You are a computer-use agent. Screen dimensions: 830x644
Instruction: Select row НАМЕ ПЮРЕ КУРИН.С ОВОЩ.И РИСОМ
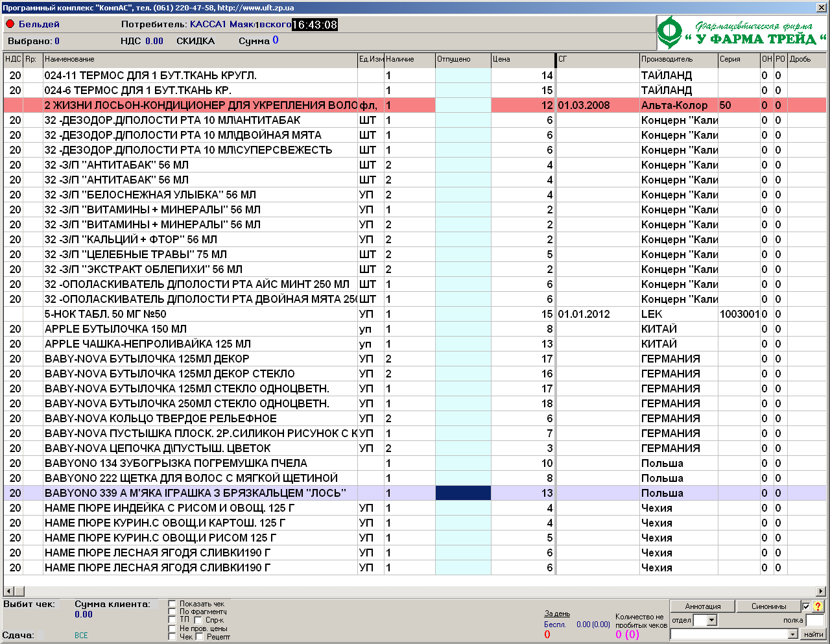click(x=415, y=538)
